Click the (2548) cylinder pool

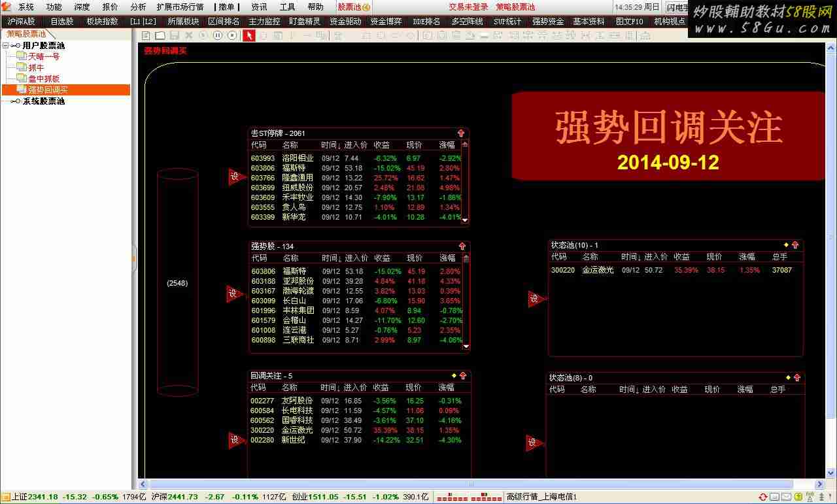178,283
